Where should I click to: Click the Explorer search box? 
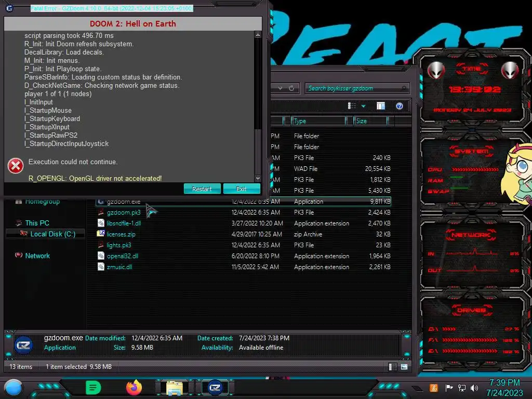[357, 88]
